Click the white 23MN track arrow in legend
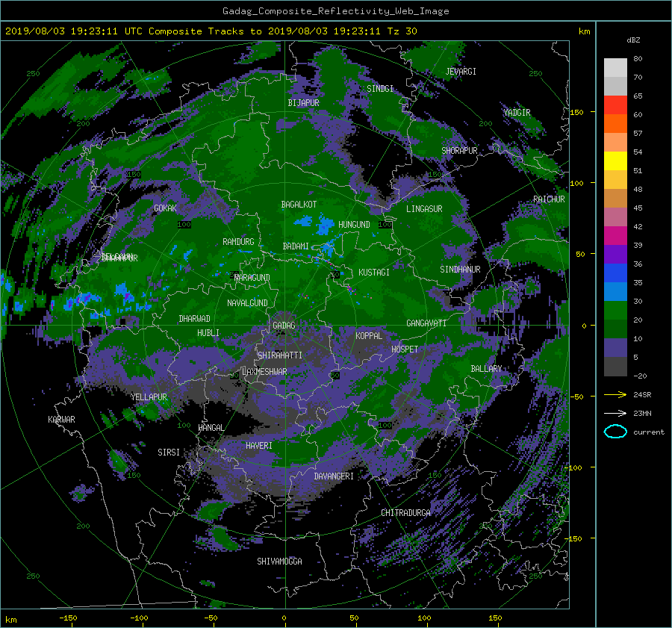Viewport: 672px width, 628px height. click(x=615, y=413)
